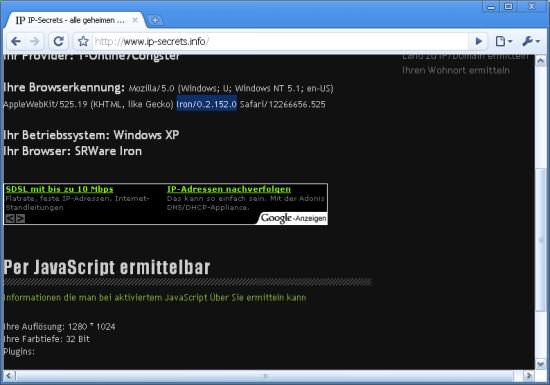
Task: Open the 'IP-Adressen nachverfolgen' ad link
Action: 229,189
